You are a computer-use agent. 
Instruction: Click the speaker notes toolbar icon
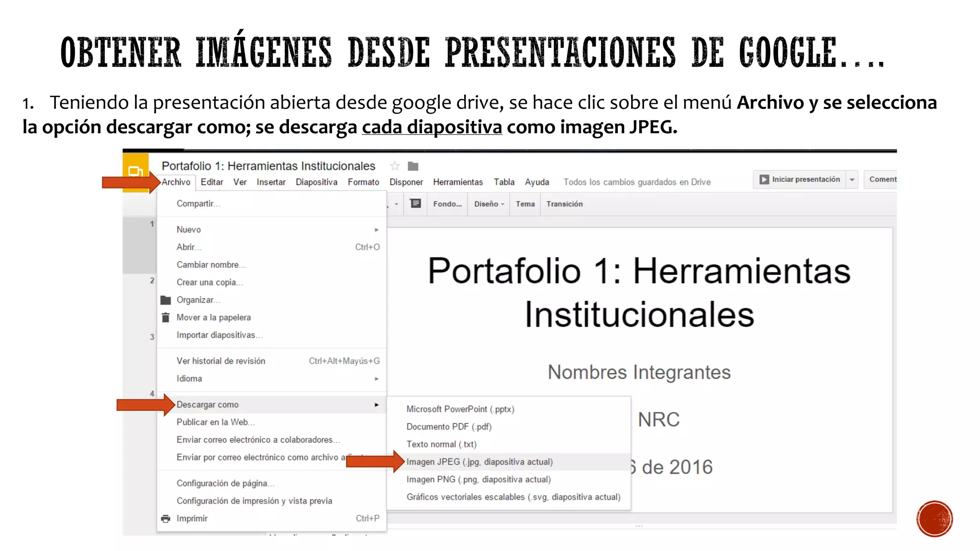[x=415, y=204]
